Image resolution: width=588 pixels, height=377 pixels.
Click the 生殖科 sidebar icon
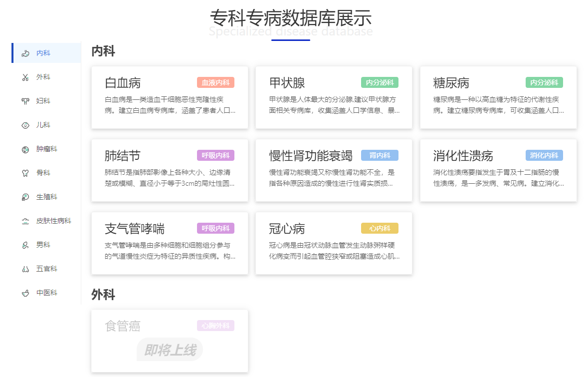click(25, 197)
